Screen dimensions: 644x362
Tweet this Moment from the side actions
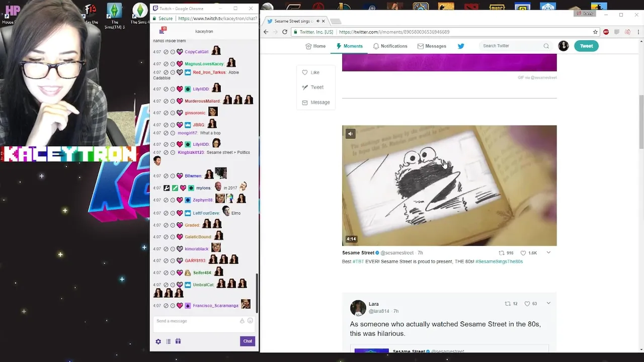tap(312, 87)
